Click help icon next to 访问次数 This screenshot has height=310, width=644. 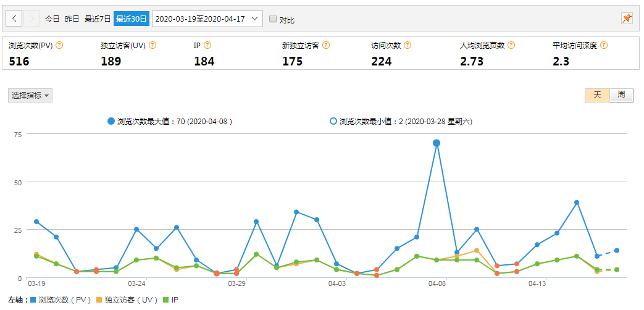point(408,46)
